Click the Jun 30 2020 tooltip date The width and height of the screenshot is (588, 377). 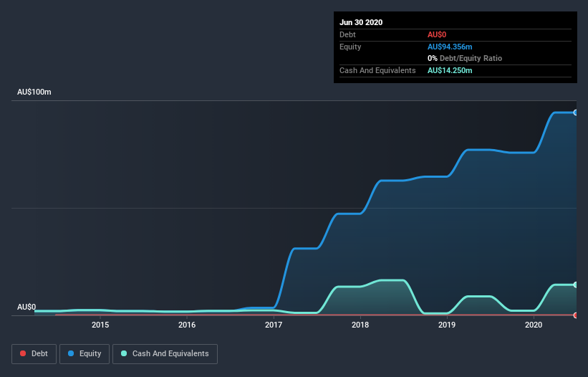(x=361, y=22)
